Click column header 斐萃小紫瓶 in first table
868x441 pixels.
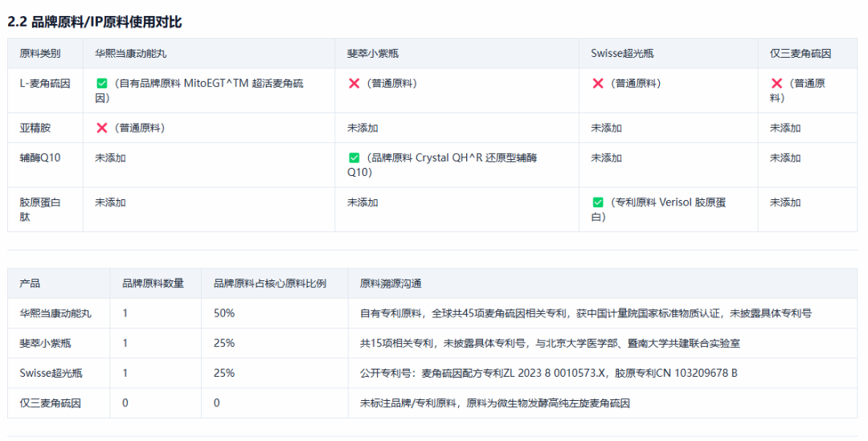(x=373, y=54)
